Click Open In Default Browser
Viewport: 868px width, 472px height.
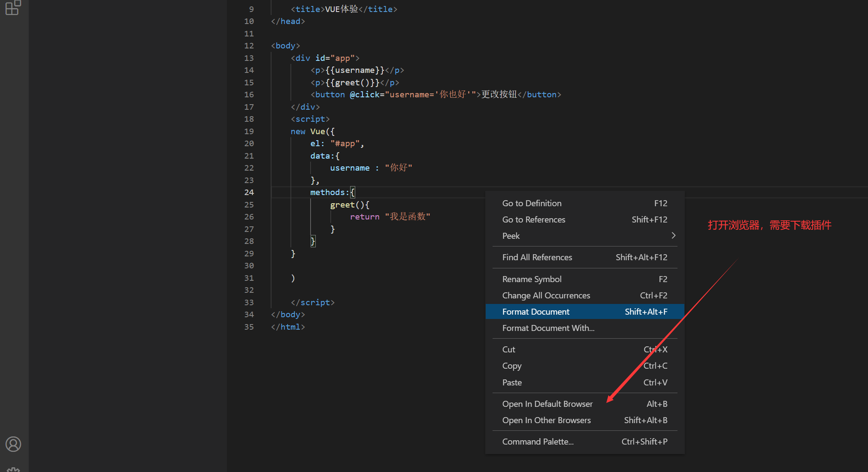pos(547,404)
